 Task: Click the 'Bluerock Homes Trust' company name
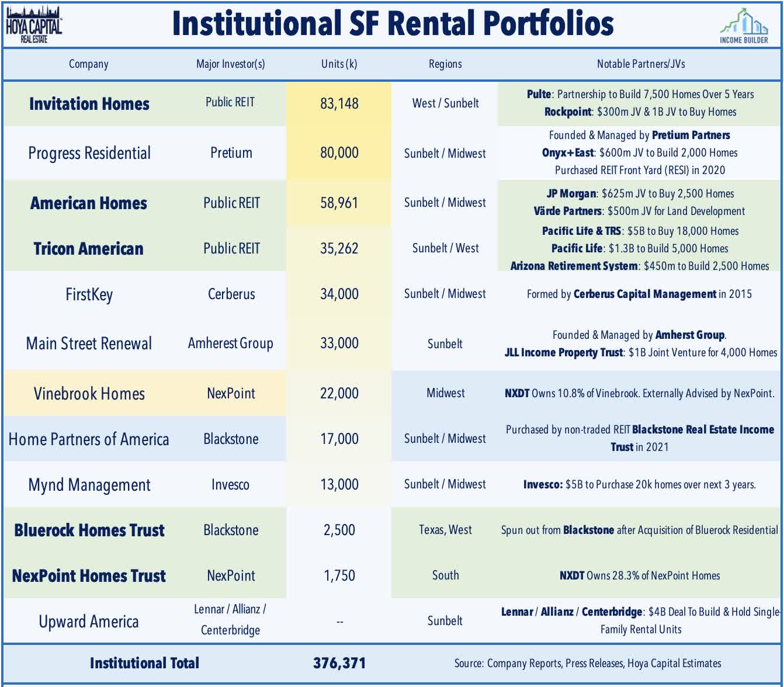click(x=89, y=530)
